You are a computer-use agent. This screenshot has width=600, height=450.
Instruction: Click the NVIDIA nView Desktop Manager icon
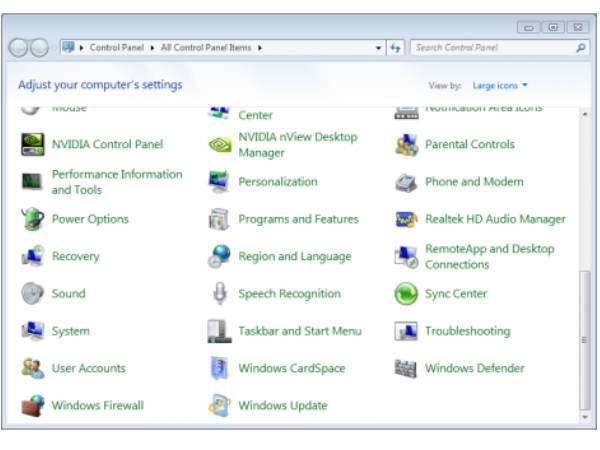tap(220, 144)
